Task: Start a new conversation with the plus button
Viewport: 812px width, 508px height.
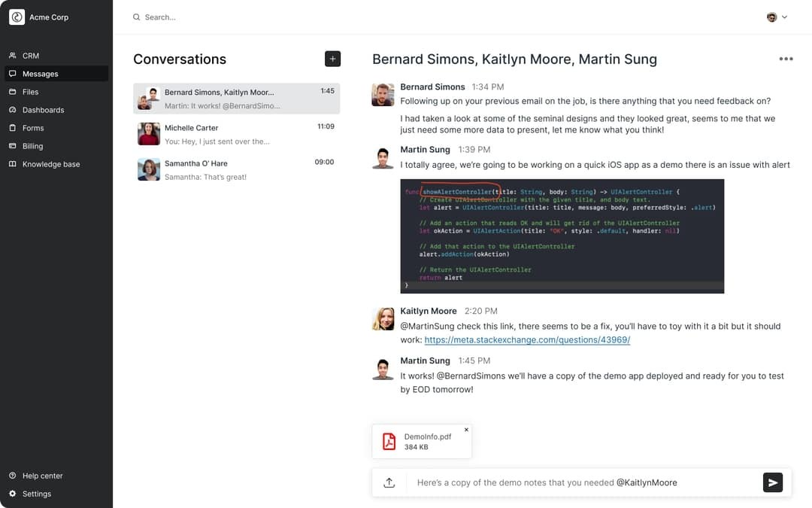Action: tap(332, 58)
